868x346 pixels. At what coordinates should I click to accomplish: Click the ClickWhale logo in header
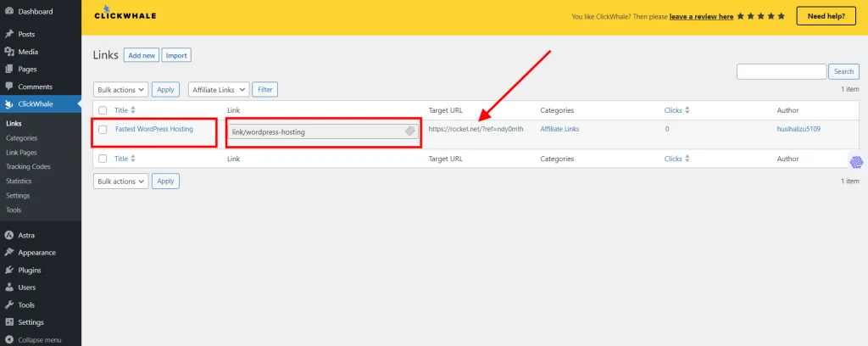point(124,13)
